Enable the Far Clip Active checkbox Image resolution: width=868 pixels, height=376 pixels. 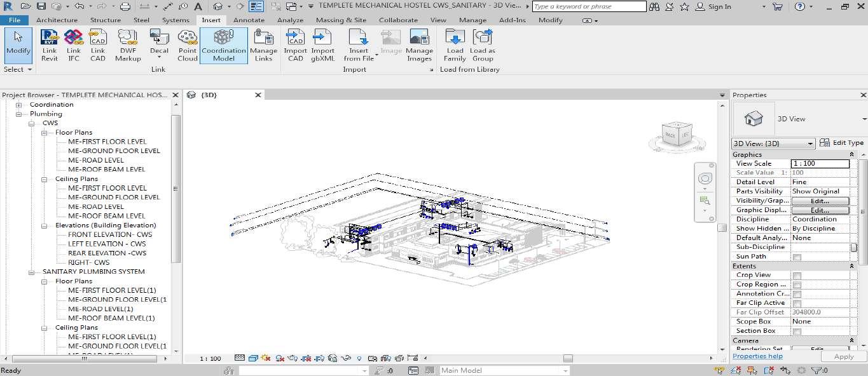(797, 303)
